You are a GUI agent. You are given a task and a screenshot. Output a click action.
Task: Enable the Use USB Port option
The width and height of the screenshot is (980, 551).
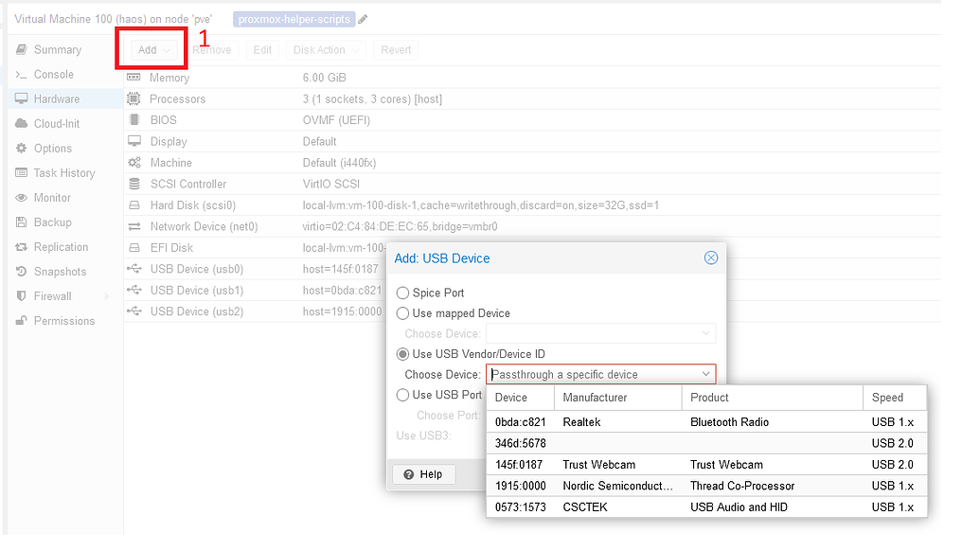(402, 395)
